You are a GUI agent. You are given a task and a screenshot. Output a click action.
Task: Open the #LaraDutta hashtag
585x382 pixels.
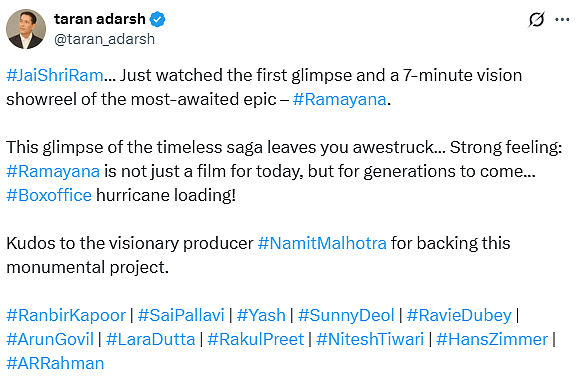tap(150, 339)
